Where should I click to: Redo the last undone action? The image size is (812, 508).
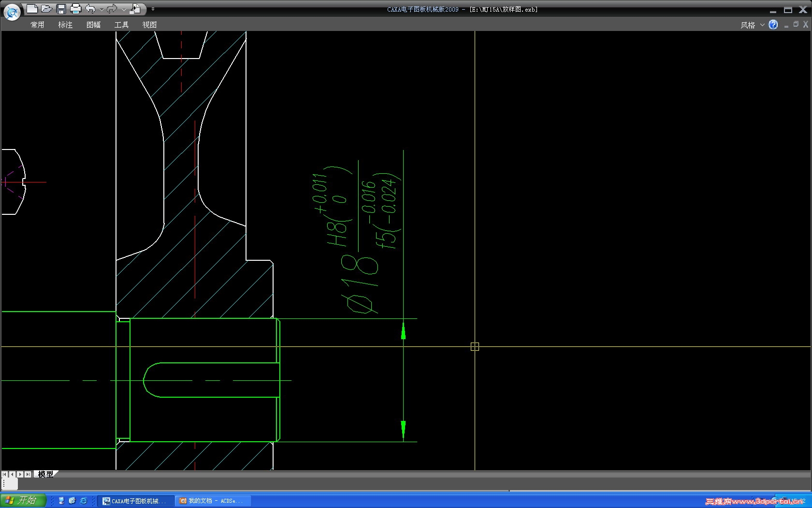coord(112,9)
